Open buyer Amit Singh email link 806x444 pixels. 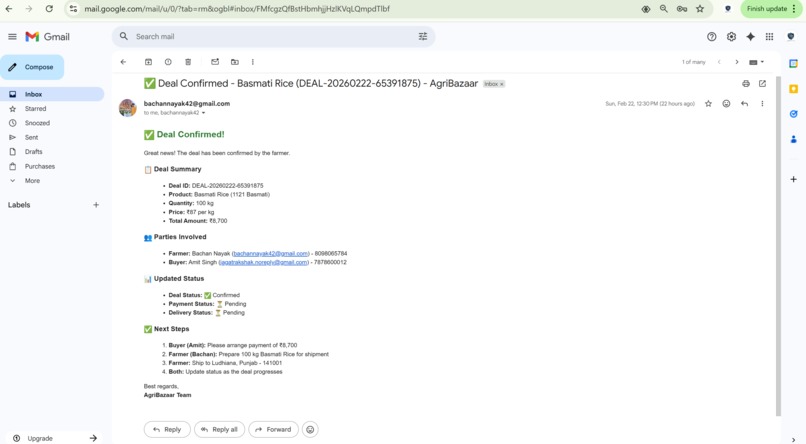pyautogui.click(x=264, y=262)
